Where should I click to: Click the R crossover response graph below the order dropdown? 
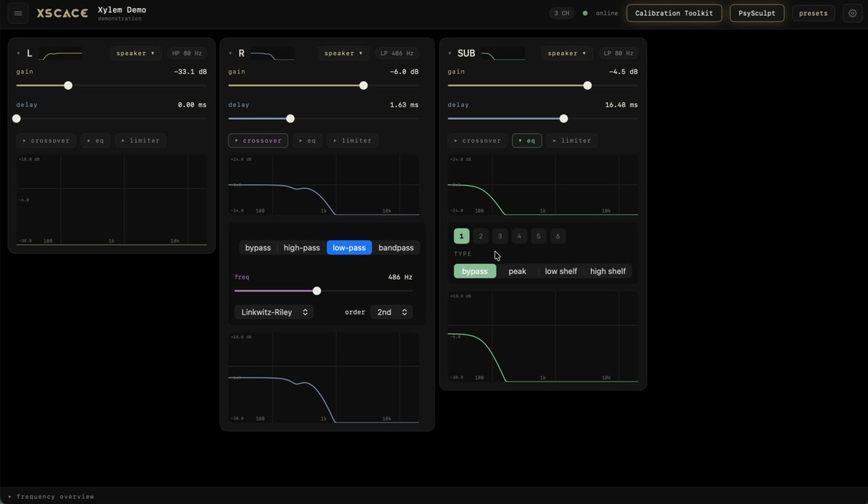tap(323, 378)
